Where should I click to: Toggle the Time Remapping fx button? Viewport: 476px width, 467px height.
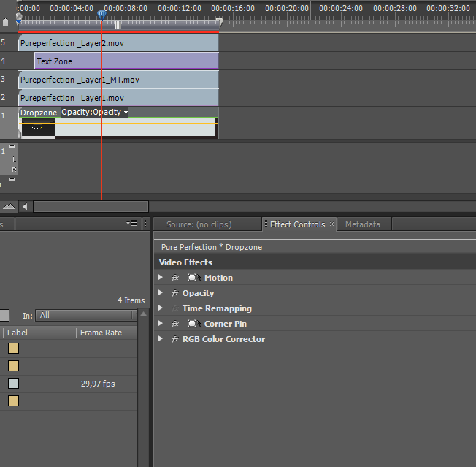click(x=175, y=308)
